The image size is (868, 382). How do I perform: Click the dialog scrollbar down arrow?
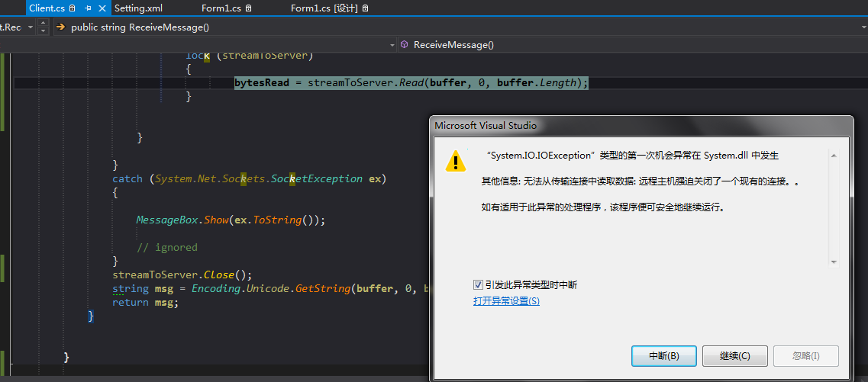(x=834, y=262)
